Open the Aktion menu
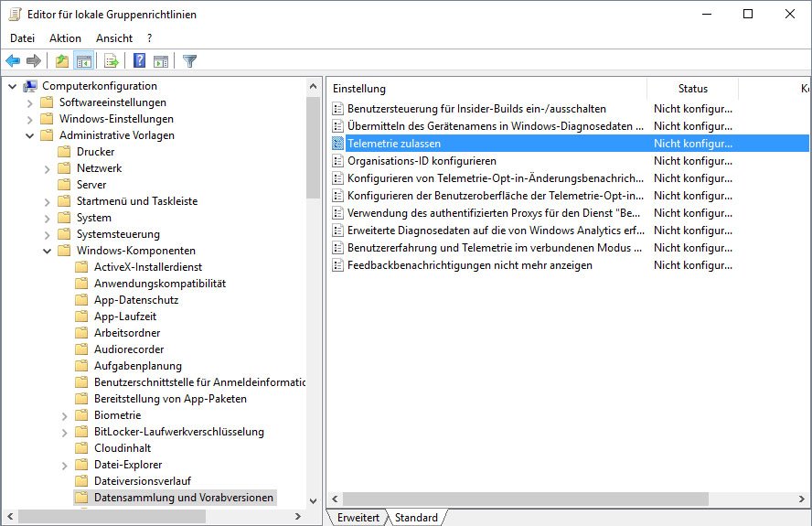The height and width of the screenshot is (526, 812). click(65, 38)
